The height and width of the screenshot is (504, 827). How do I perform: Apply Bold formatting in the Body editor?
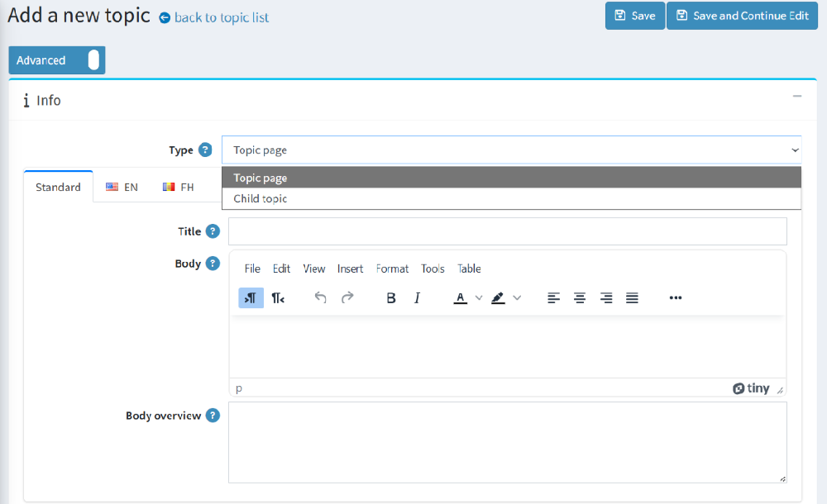[x=391, y=297]
